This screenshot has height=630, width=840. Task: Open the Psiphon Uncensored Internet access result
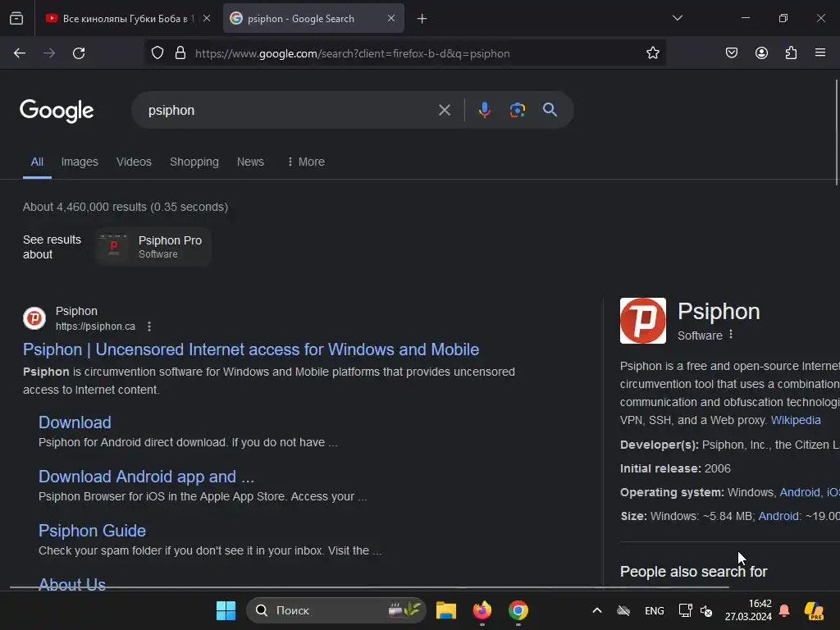tap(251, 349)
